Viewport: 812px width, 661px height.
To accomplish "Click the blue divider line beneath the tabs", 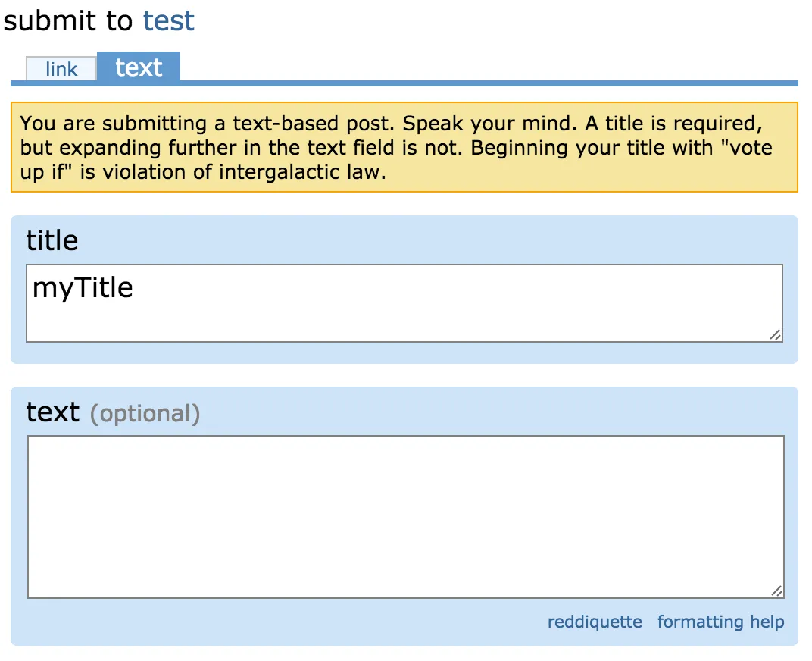I will point(404,83).
